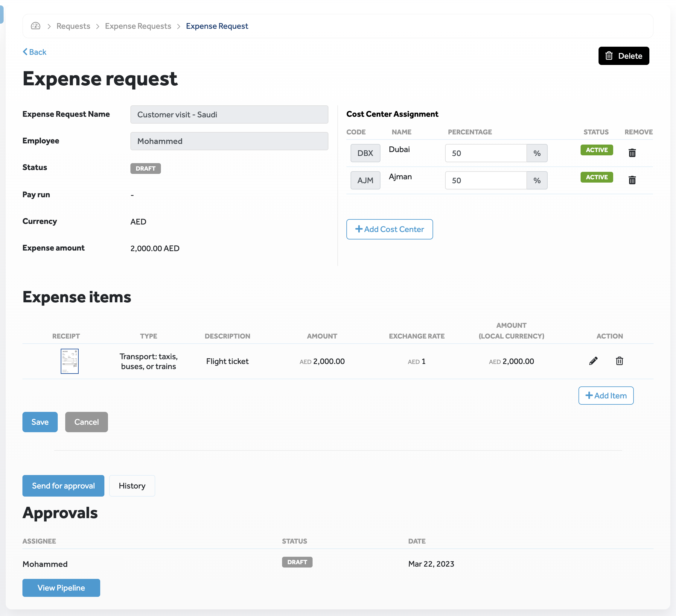Viewport: 676px width, 616px height.
Task: Click the dashboard home icon in breadcrumb
Action: 36,26
